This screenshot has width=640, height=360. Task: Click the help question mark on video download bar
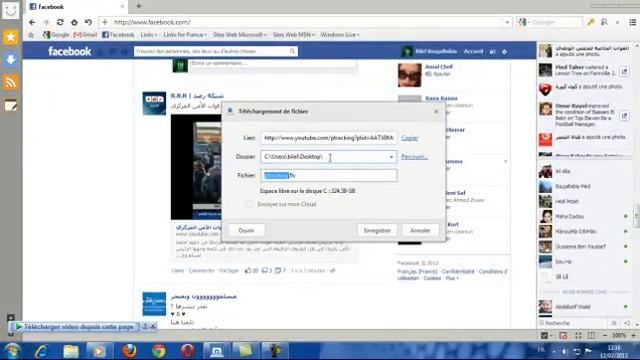point(145,326)
